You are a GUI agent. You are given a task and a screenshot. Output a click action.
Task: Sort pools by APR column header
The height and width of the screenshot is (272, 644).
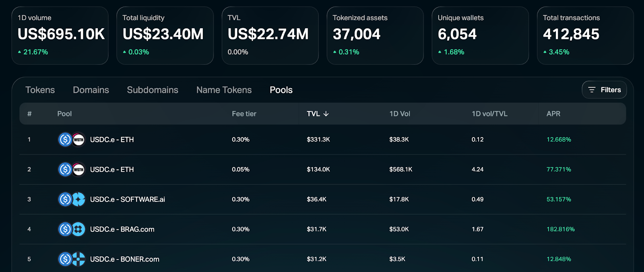pyautogui.click(x=553, y=114)
